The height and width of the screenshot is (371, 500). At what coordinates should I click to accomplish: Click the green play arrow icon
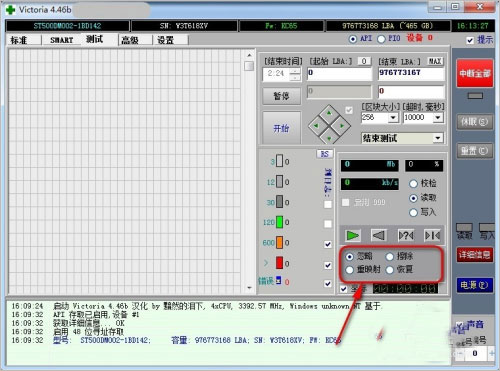point(352,236)
